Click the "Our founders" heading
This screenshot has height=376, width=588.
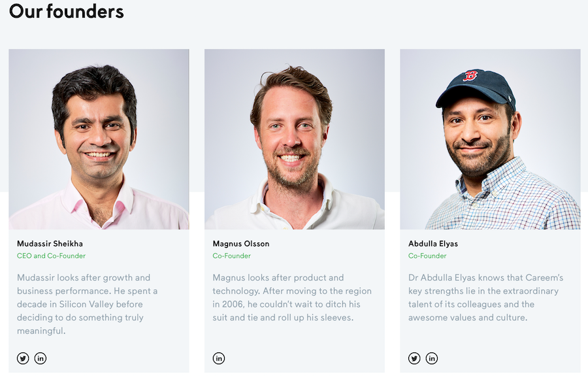point(67,11)
